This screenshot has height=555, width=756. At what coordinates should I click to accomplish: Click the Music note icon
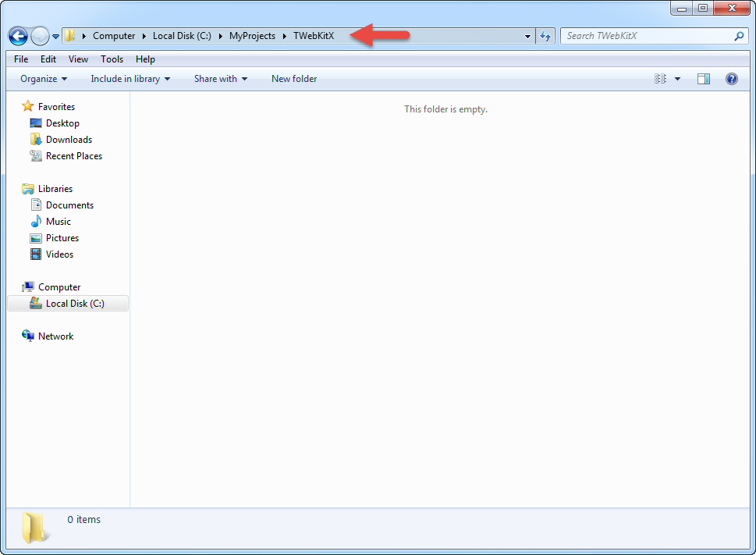point(36,222)
